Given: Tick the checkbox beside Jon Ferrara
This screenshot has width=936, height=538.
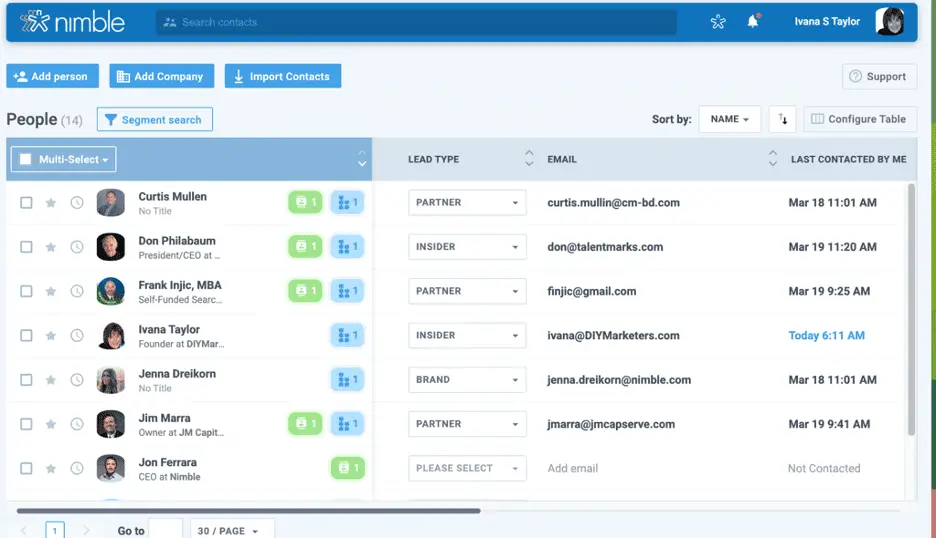Looking at the screenshot, I should 27,468.
